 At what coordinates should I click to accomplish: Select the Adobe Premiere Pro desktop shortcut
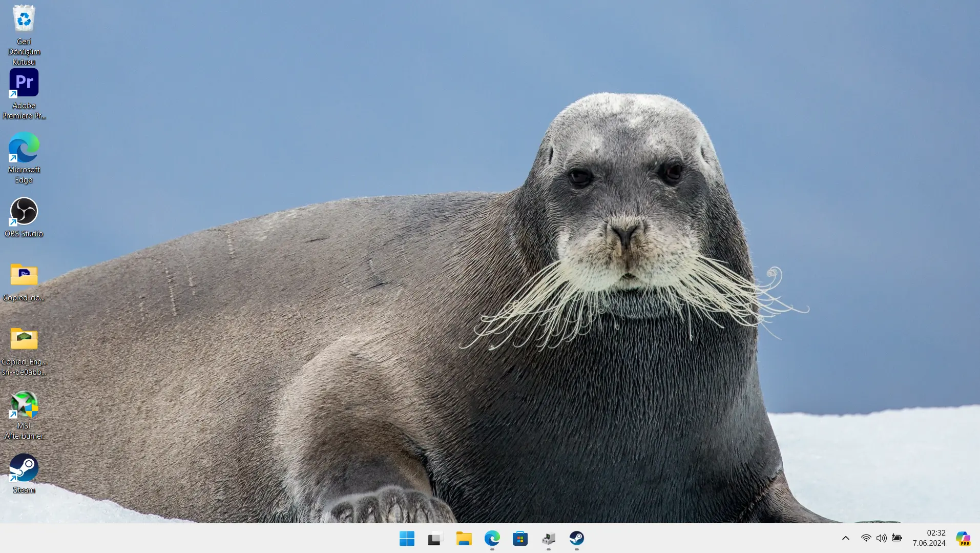tap(24, 94)
